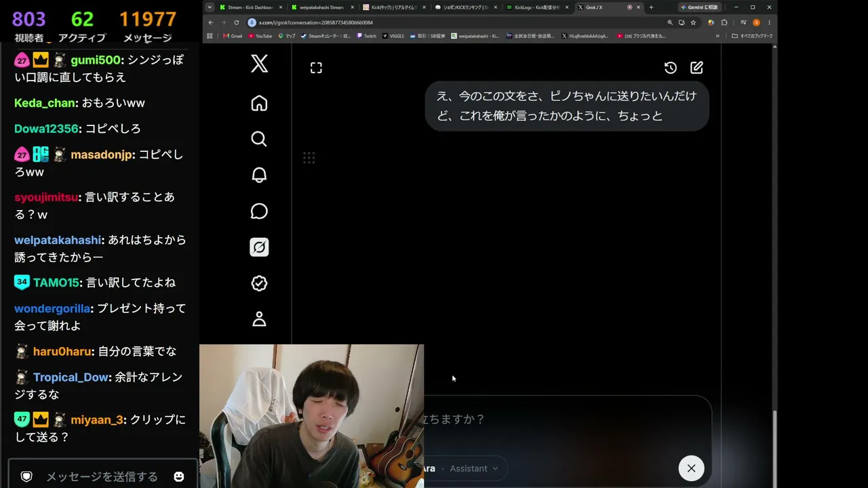This screenshot has height=488, width=868.
Task: Open the emoji picker smiley icon
Action: [x=179, y=476]
